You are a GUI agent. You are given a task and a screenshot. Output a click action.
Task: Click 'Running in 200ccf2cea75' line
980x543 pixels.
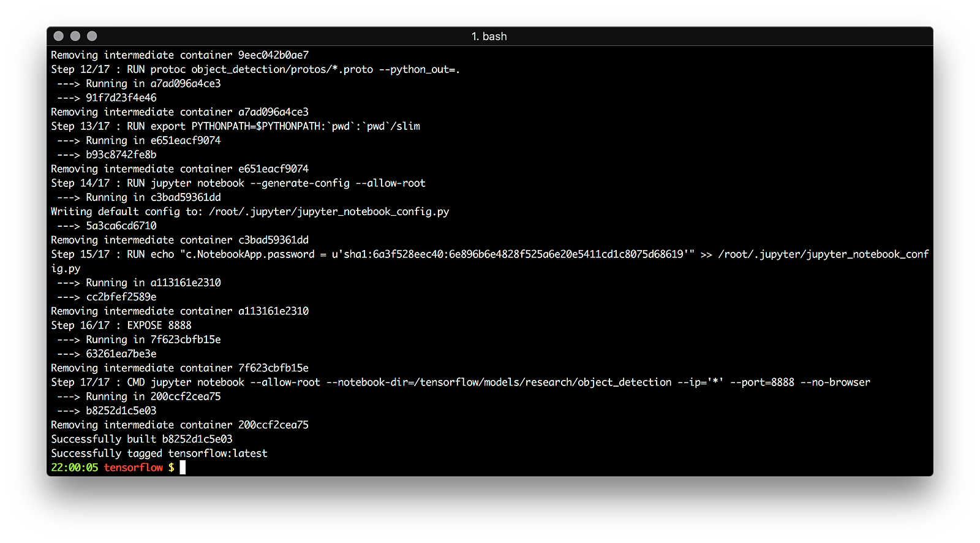point(139,397)
